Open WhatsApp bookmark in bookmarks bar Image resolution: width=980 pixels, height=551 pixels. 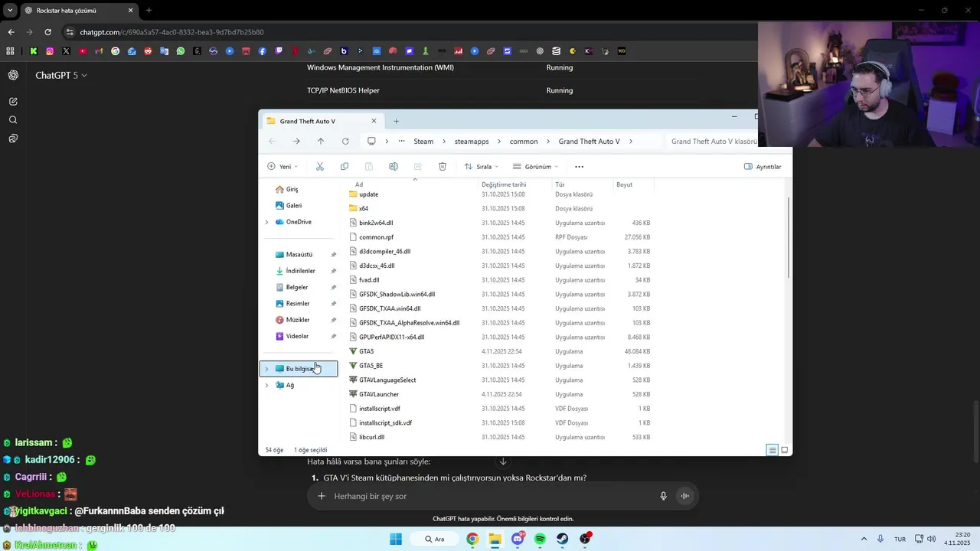[181, 51]
